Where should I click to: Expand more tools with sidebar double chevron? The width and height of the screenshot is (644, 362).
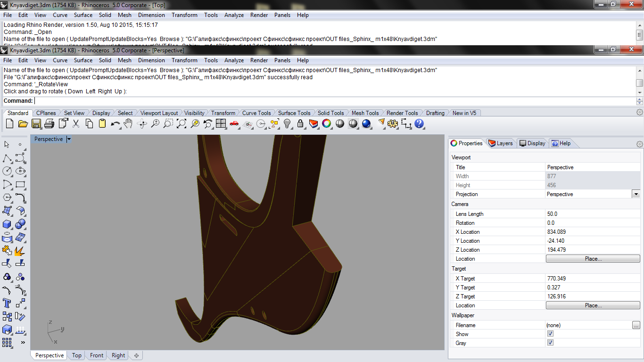23,343
